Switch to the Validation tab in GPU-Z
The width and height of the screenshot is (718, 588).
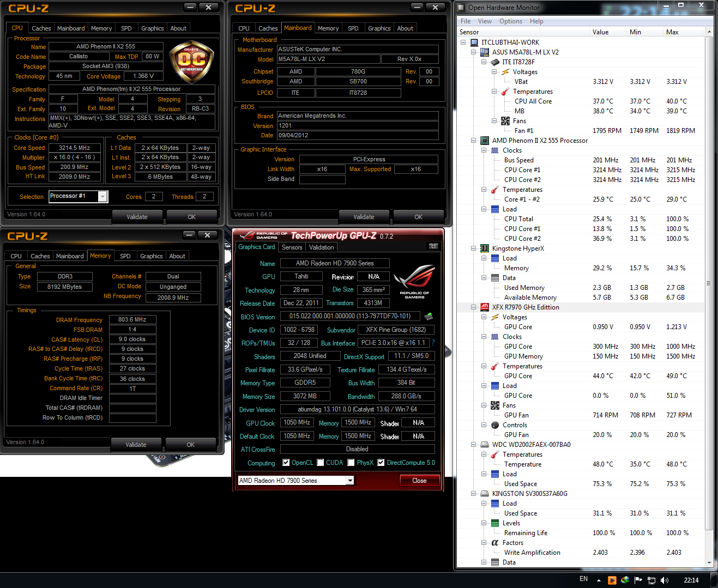[322, 247]
